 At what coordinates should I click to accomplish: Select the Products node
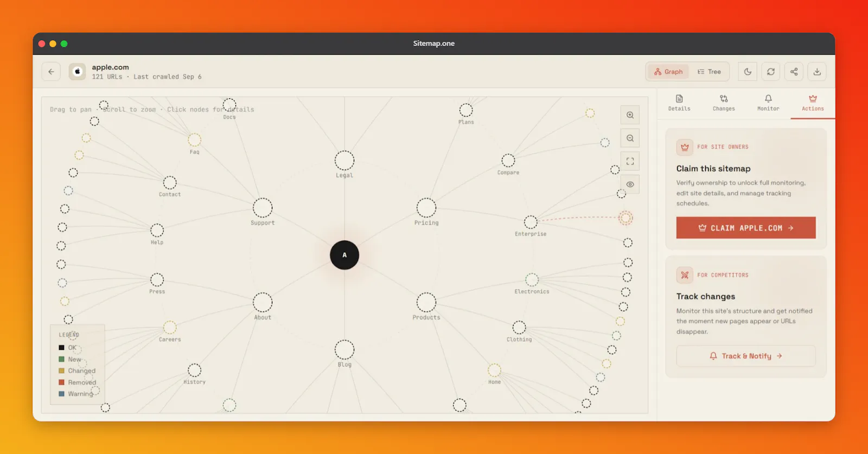click(x=426, y=302)
